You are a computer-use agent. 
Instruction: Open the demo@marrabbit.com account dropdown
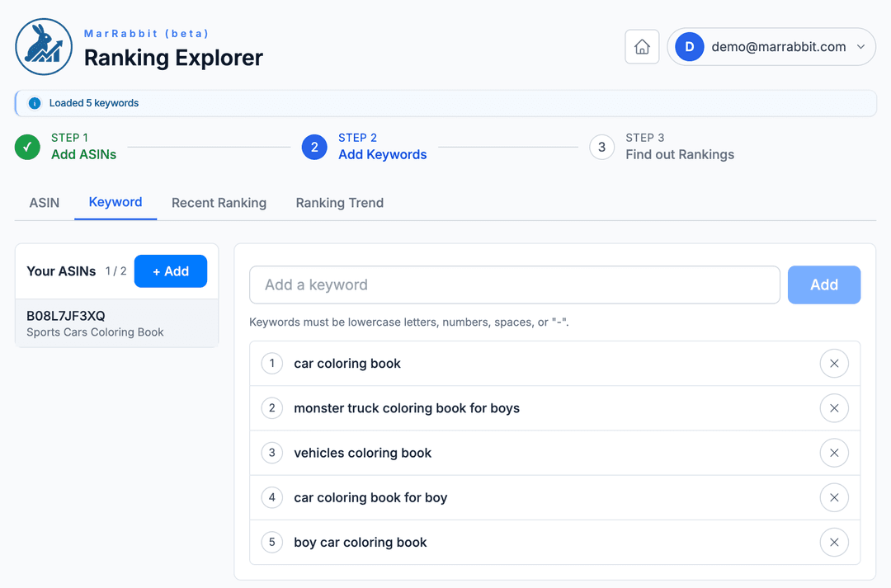[x=860, y=47]
